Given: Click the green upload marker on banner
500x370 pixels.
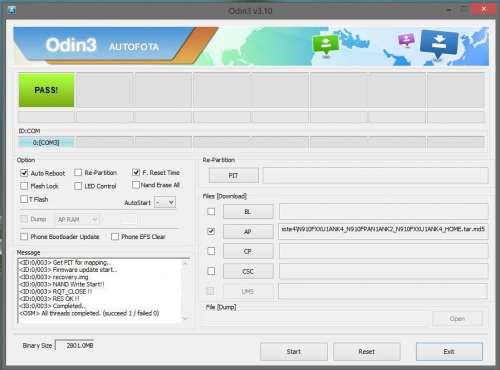Looking at the screenshot, I should 325,45.
